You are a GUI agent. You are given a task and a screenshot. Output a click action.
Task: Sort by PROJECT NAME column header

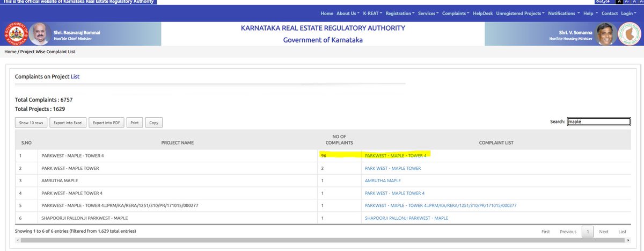click(177, 142)
